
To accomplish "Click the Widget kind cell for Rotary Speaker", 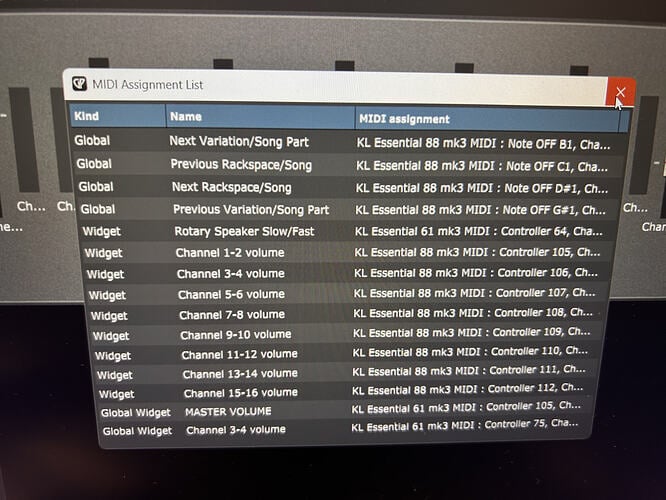I will tap(102, 232).
